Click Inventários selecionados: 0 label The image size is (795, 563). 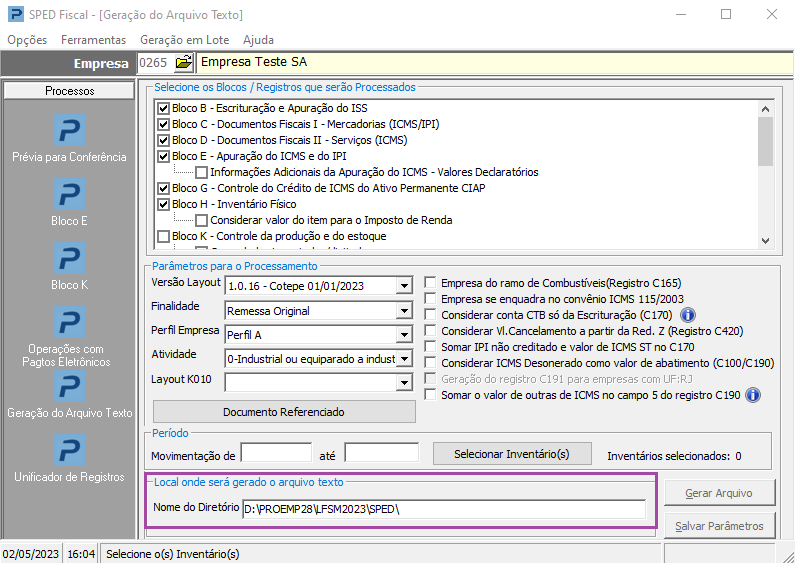pyautogui.click(x=674, y=456)
